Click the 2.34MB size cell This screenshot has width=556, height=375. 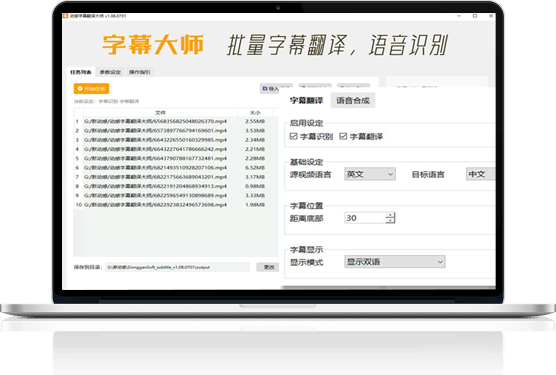[255, 140]
